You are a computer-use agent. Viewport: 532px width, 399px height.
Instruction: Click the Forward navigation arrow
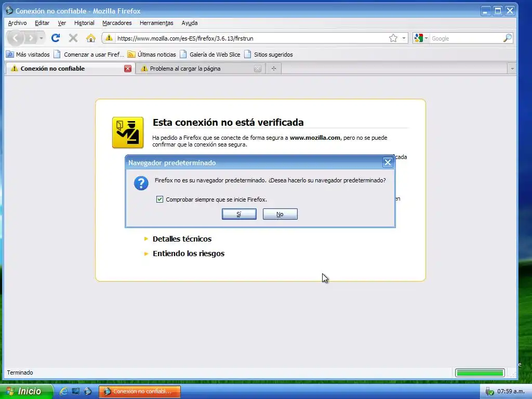[31, 38]
